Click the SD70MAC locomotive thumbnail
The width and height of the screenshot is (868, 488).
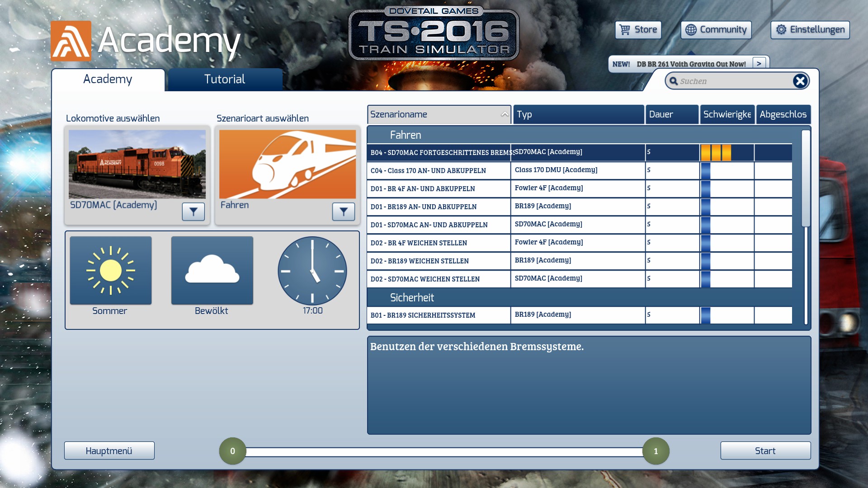[x=137, y=164]
